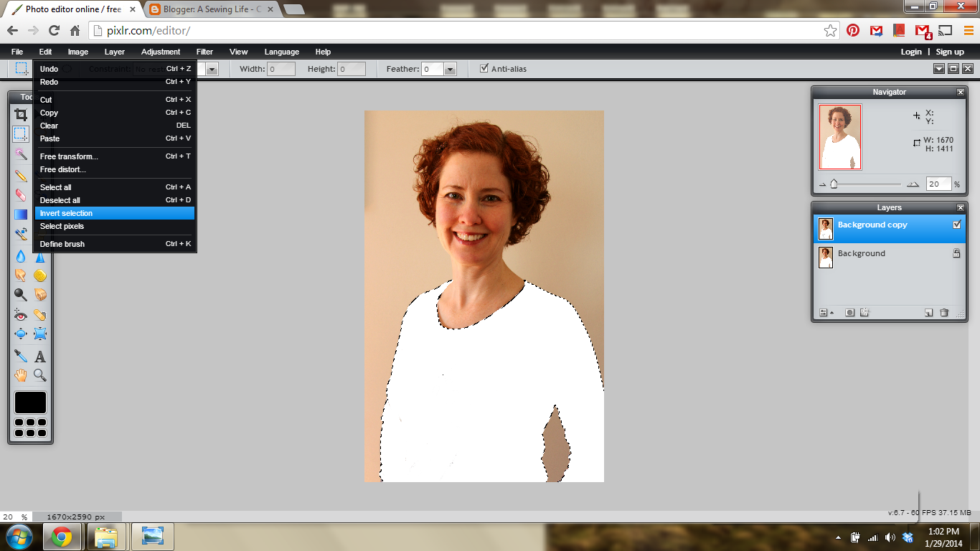Click the lock on Background layer

[x=956, y=253]
